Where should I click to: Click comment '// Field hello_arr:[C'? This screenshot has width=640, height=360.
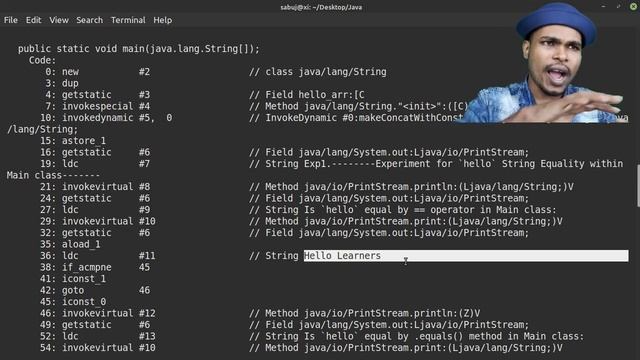307,95
